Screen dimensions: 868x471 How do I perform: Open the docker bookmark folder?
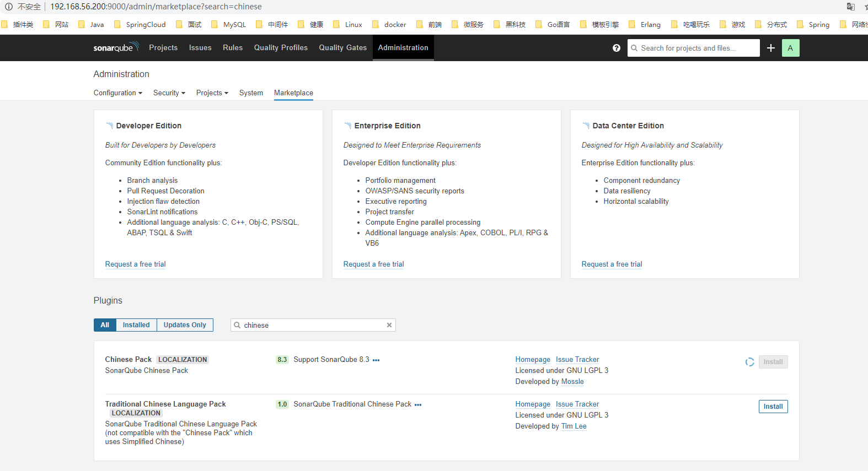(389, 24)
